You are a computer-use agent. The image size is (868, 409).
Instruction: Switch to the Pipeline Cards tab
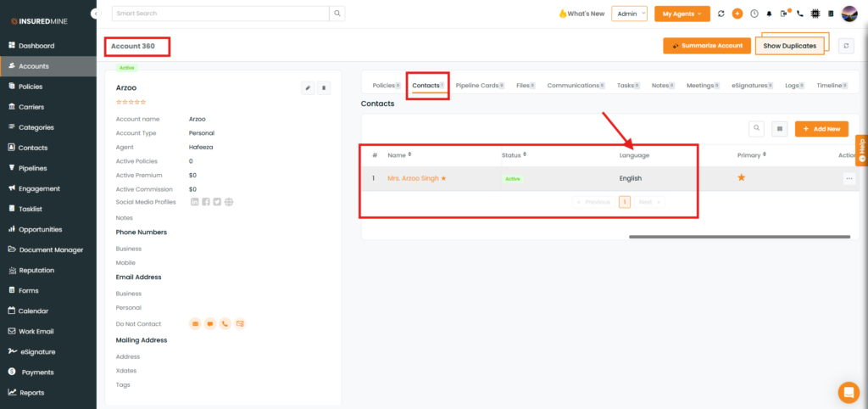478,86
